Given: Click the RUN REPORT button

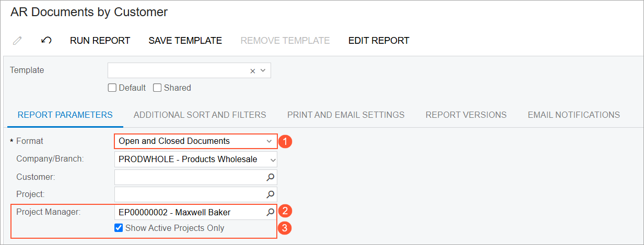Looking at the screenshot, I should coord(100,41).
